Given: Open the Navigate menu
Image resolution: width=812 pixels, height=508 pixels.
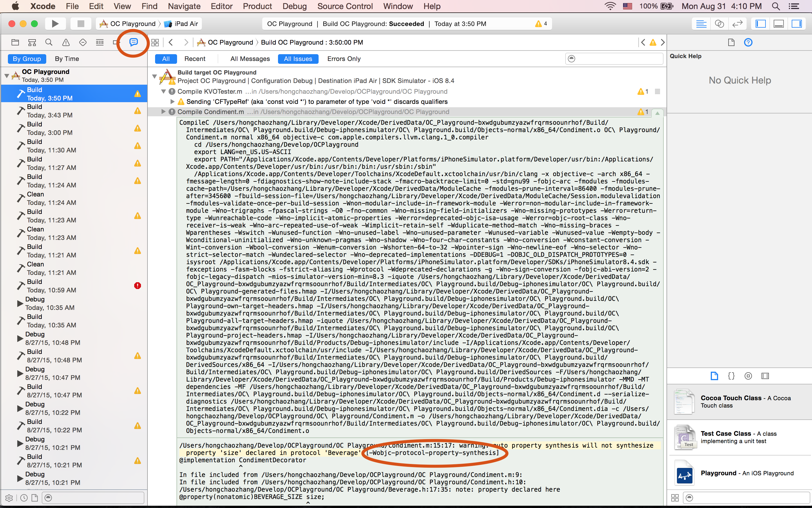Looking at the screenshot, I should [184, 6].
